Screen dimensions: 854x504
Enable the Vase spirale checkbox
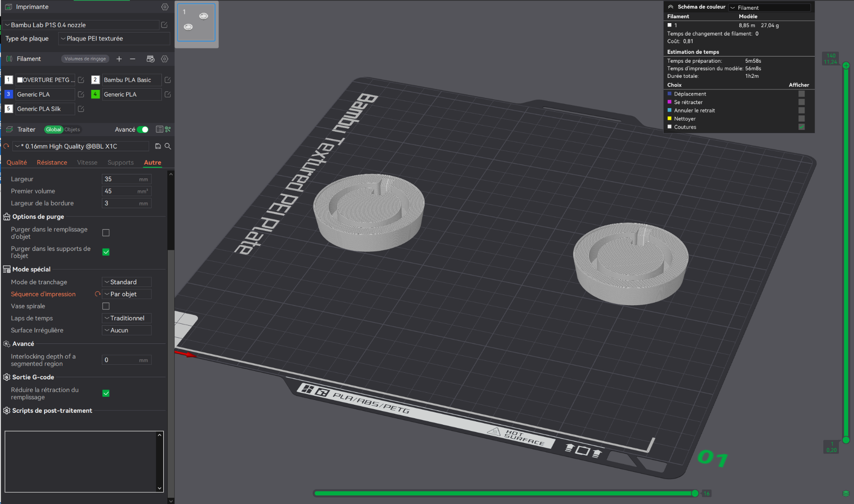(106, 306)
